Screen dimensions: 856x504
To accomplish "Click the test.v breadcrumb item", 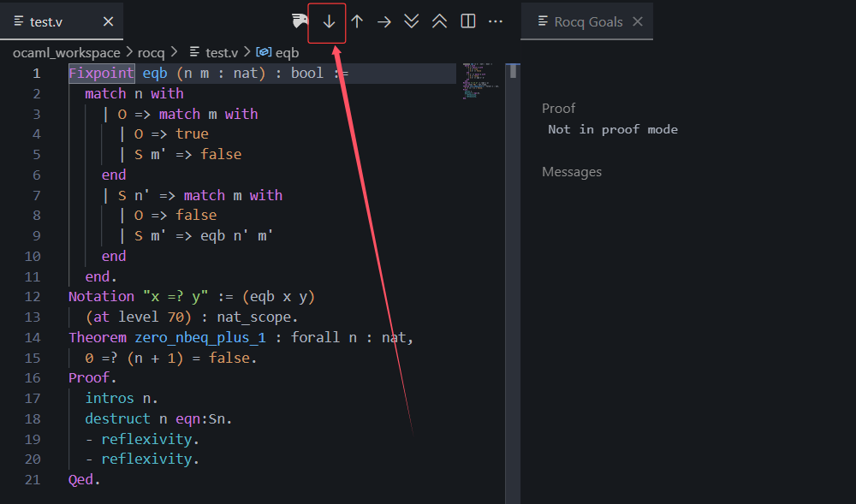I will tap(221, 52).
